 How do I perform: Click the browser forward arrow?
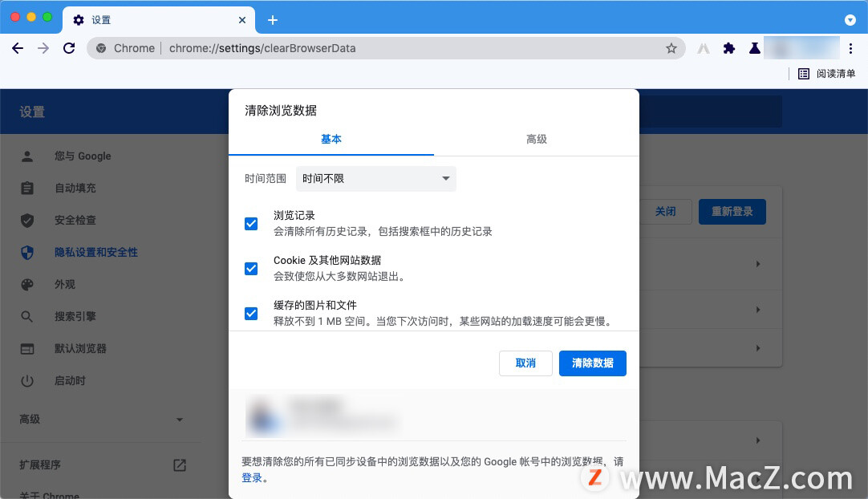[43, 48]
